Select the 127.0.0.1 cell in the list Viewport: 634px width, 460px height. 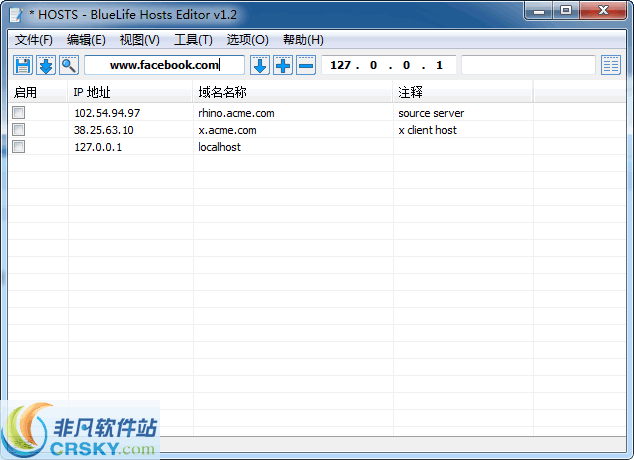(98, 147)
